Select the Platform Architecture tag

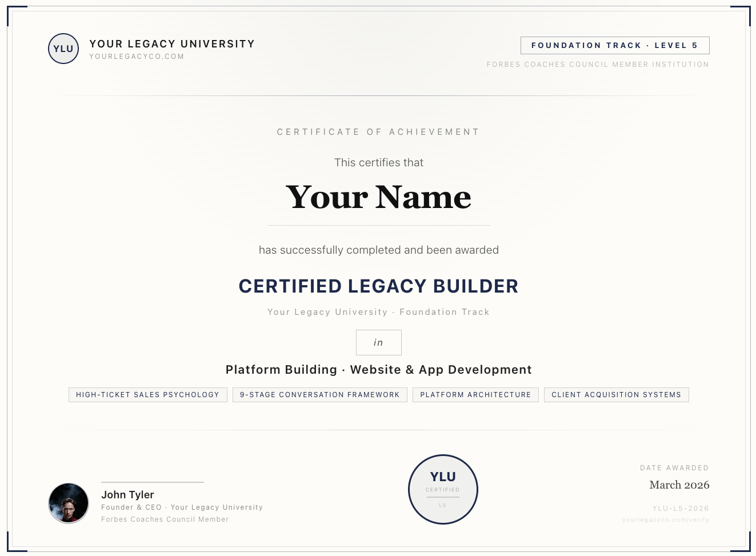point(475,395)
